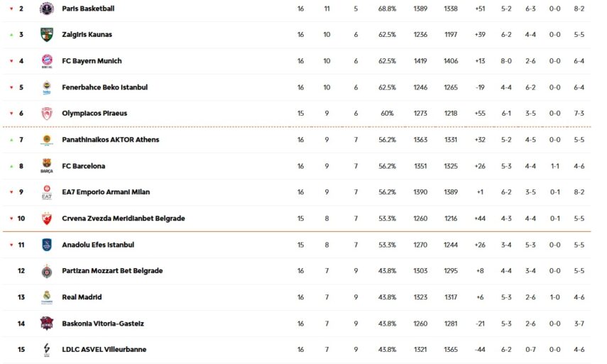Open the Paris Basketball team link
This screenshot has height=364, width=607.
tap(88, 9)
